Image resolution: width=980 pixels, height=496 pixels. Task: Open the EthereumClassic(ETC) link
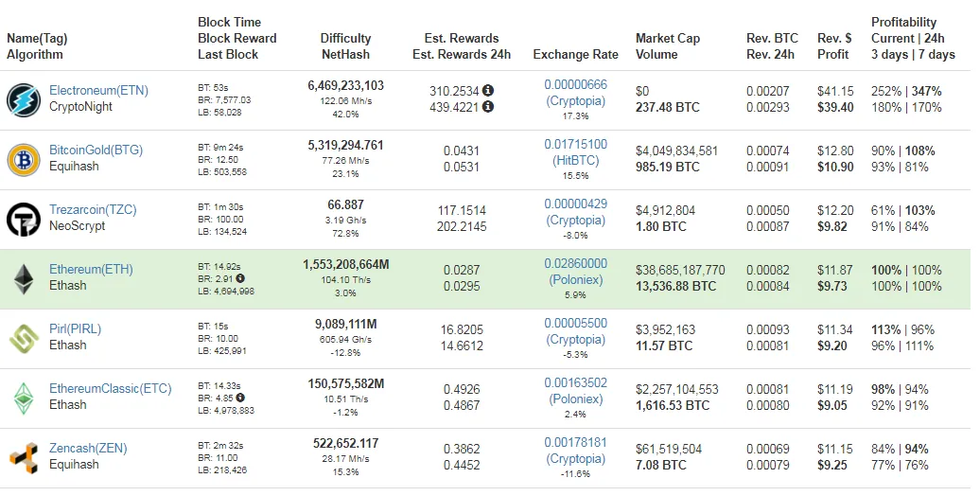coord(111,388)
